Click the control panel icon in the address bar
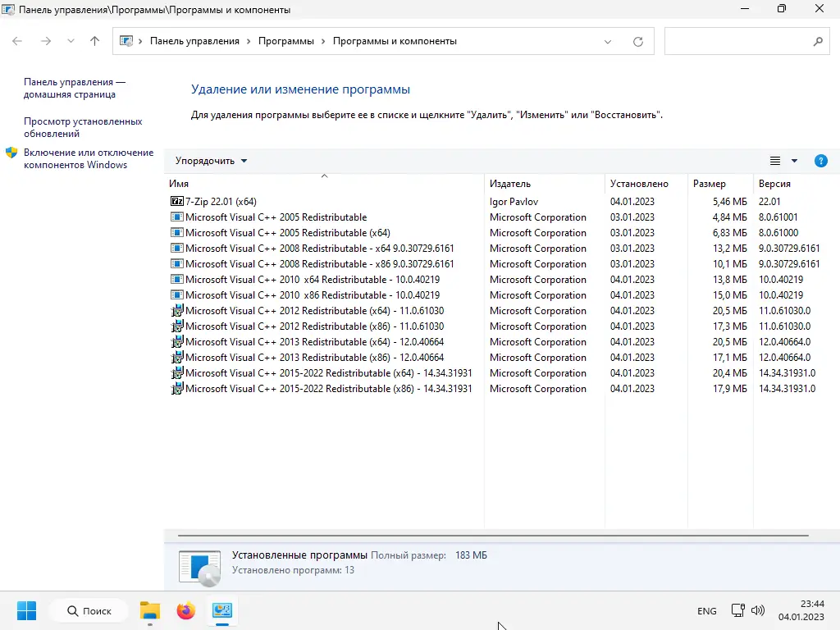The image size is (840, 630). point(126,41)
